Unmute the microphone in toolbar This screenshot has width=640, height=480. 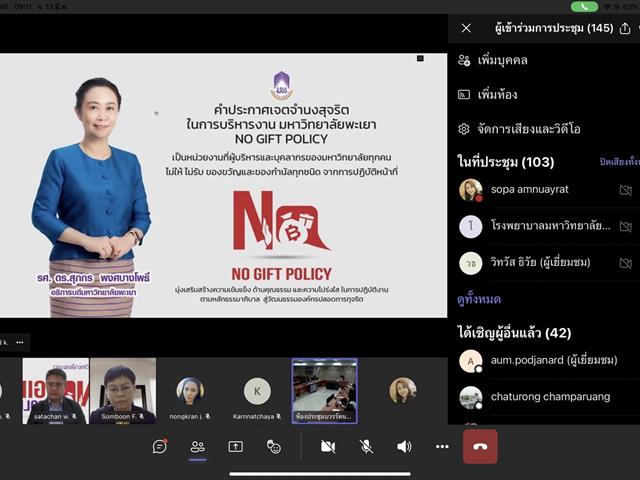pos(366,447)
